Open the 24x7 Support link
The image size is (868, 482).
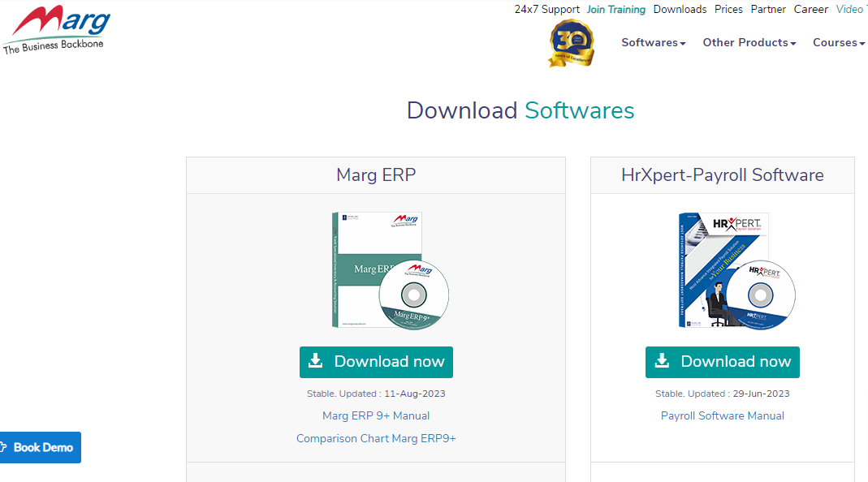[547, 10]
